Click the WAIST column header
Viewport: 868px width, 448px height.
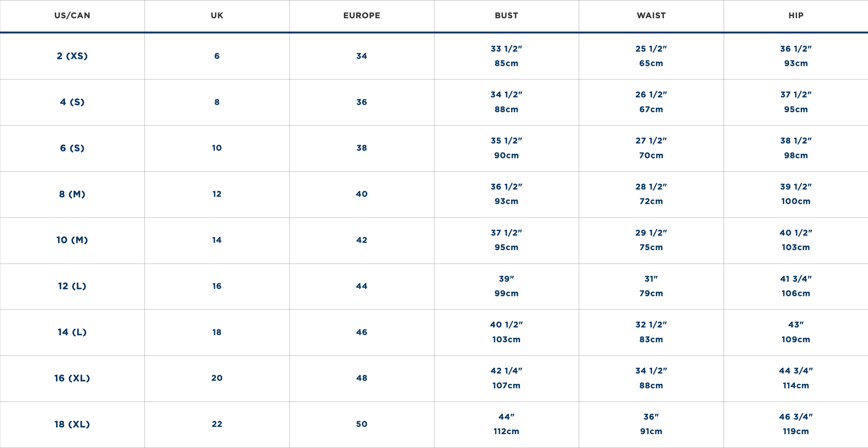click(651, 16)
